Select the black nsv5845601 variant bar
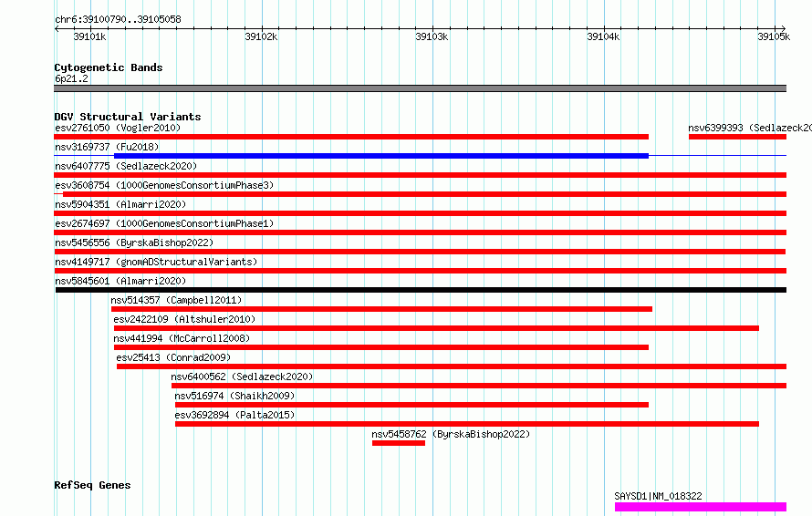 (x=421, y=290)
